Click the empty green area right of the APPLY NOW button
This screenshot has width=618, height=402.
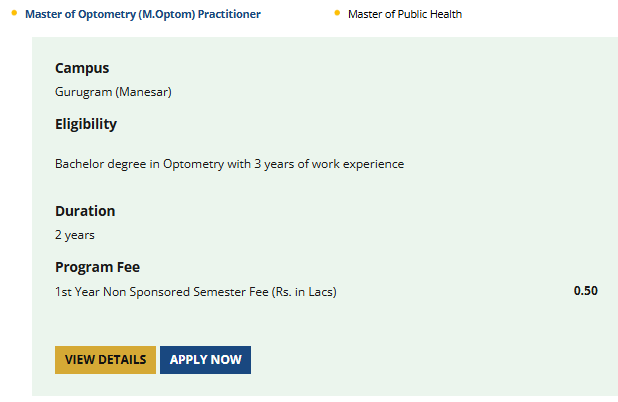click(420, 360)
